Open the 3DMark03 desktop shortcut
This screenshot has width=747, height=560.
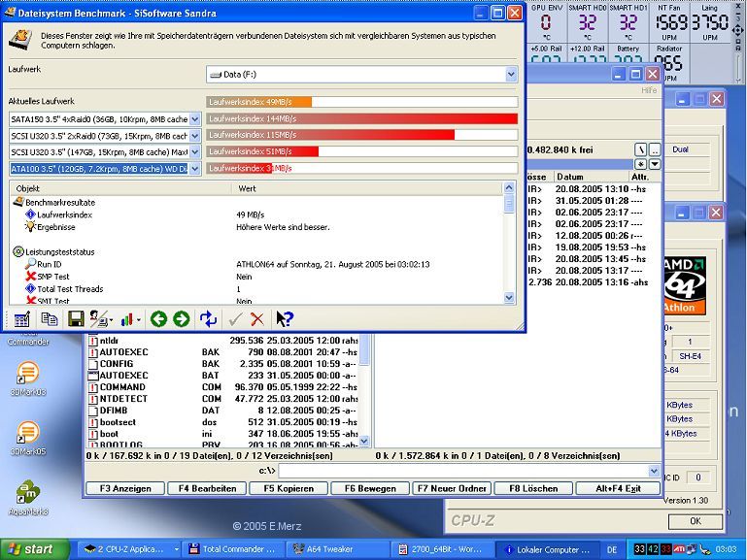coord(28,379)
